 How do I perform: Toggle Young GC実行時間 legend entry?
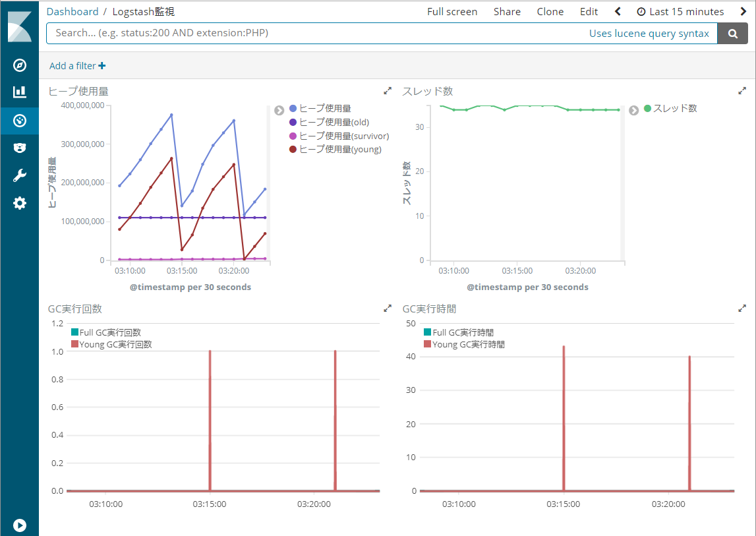click(x=464, y=344)
